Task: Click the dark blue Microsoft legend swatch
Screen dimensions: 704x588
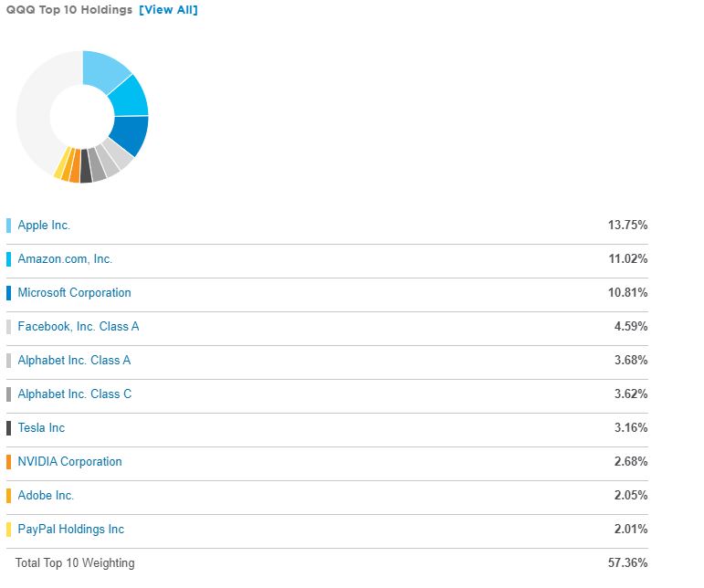Action: click(8, 293)
